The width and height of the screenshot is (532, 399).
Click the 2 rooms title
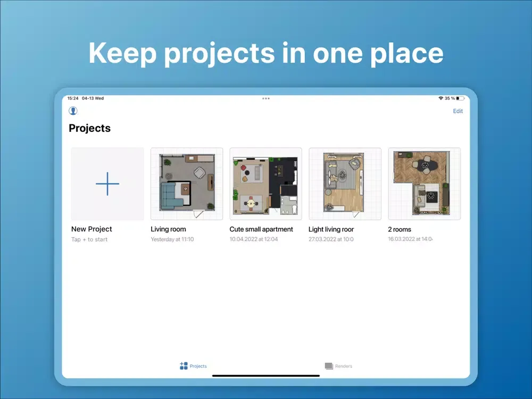coord(400,229)
